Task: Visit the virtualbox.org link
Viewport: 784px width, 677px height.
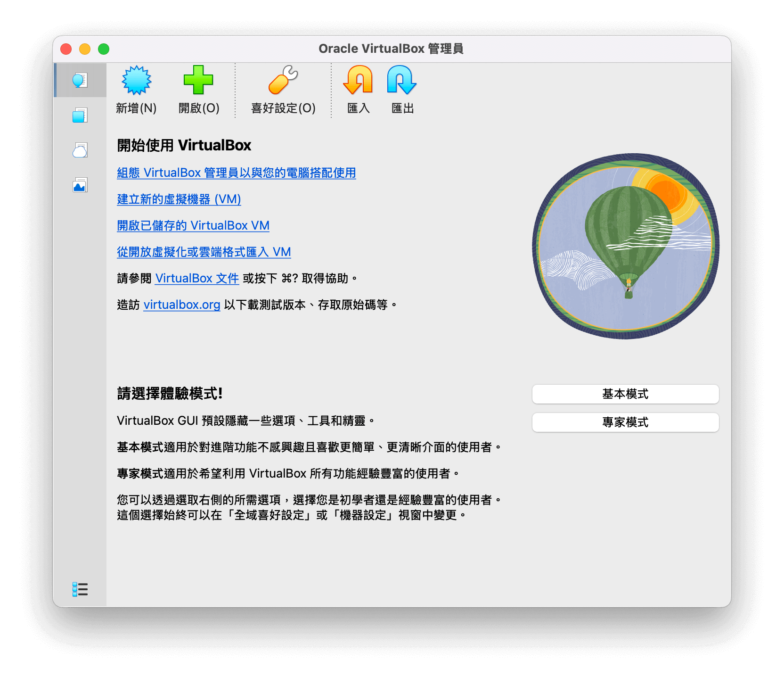Action: (x=182, y=305)
